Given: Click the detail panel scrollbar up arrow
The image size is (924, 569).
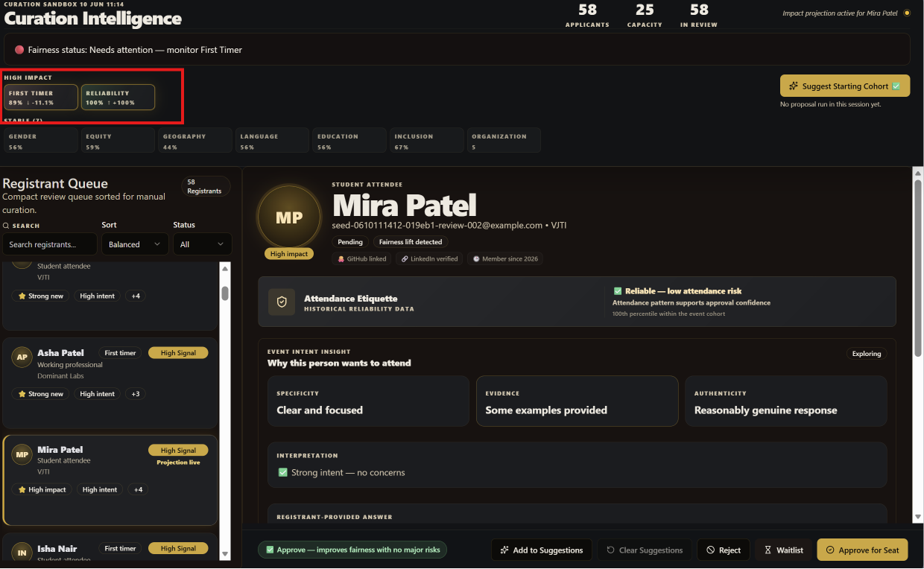Looking at the screenshot, I should 918,173.
